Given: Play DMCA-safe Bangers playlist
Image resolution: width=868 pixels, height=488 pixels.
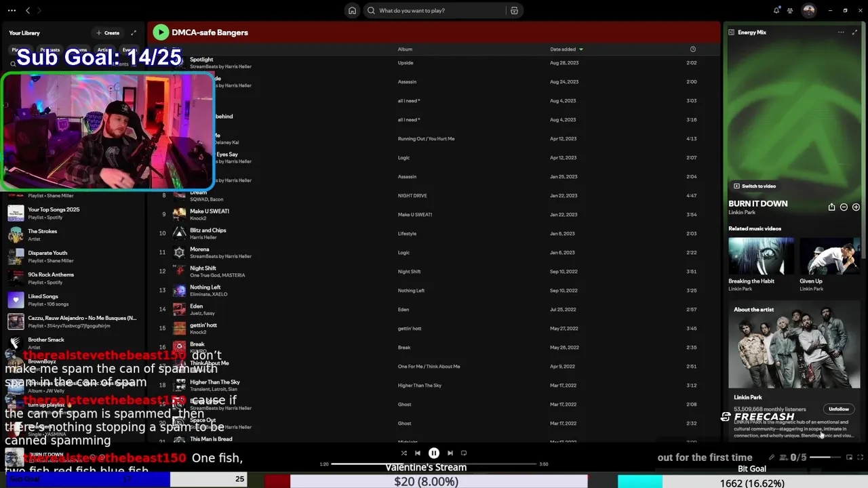Looking at the screenshot, I should [161, 32].
